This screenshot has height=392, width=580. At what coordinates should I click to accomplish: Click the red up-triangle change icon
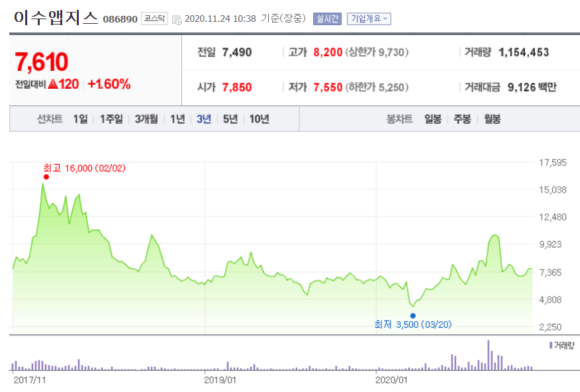click(x=53, y=84)
